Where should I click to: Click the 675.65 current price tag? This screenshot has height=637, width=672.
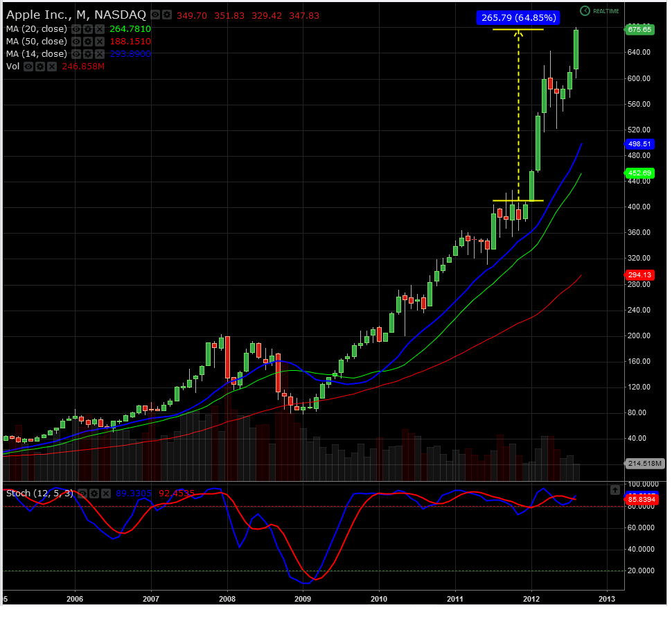pyautogui.click(x=639, y=30)
